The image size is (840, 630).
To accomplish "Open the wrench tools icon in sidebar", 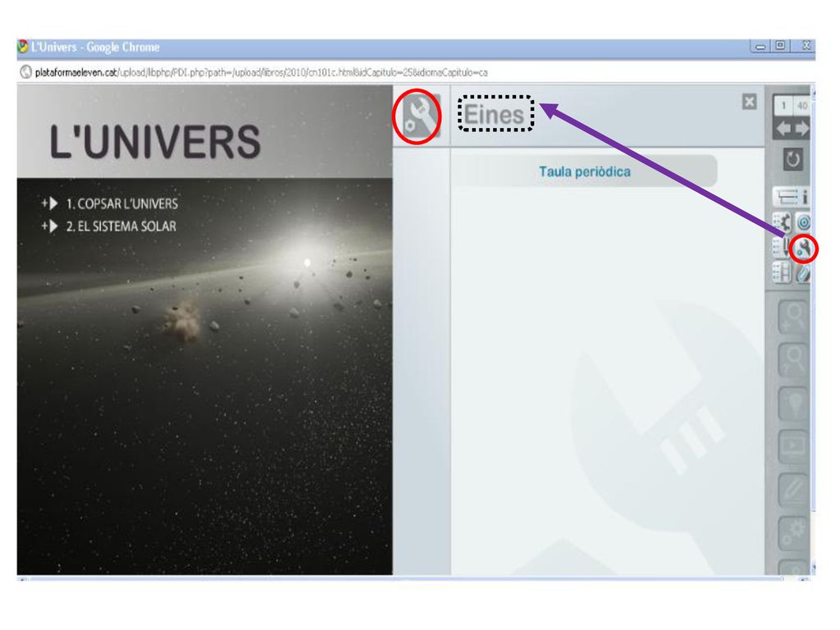I will click(804, 248).
